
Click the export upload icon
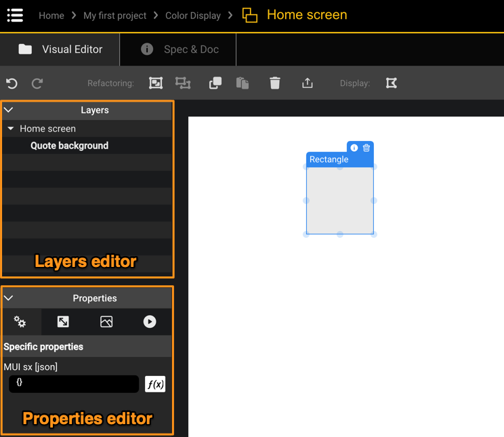coord(308,83)
